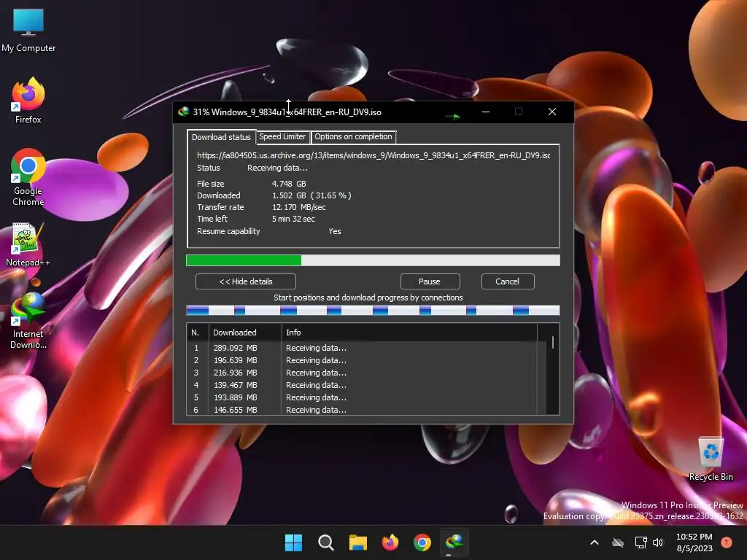Select Internet Download Manager taskbar icon
Screen dimensions: 747x560
click(x=454, y=542)
